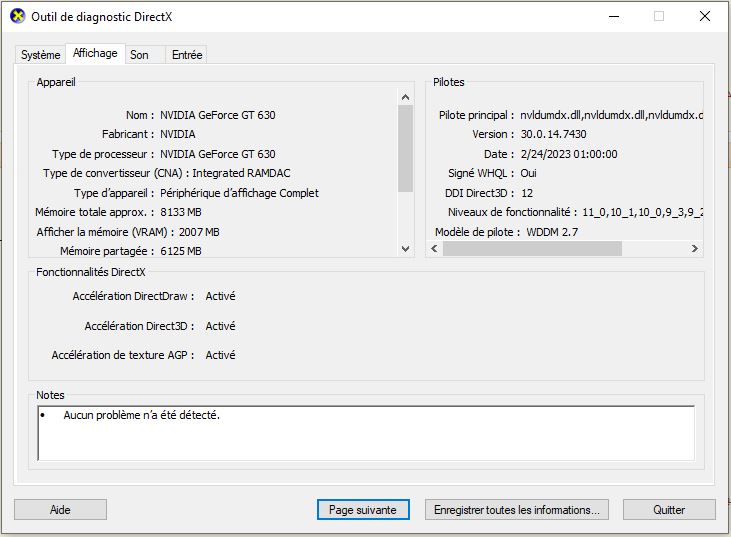The height and width of the screenshot is (537, 731).
Task: Click the Niveaux de fonctionnalité value
Action: click(642, 212)
